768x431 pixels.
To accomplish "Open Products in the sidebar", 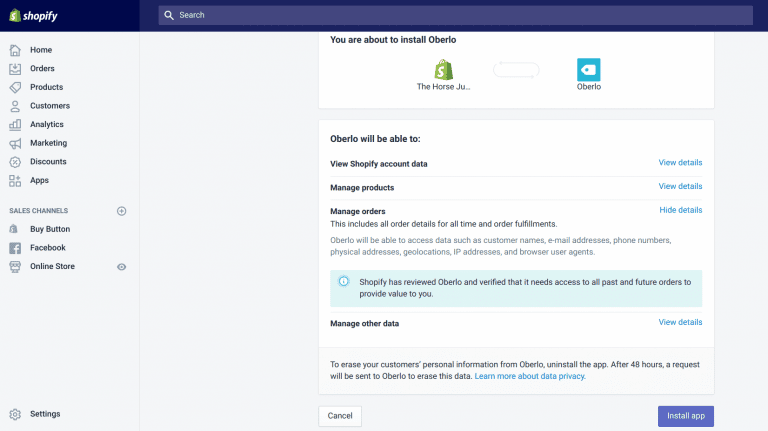I will 47,87.
